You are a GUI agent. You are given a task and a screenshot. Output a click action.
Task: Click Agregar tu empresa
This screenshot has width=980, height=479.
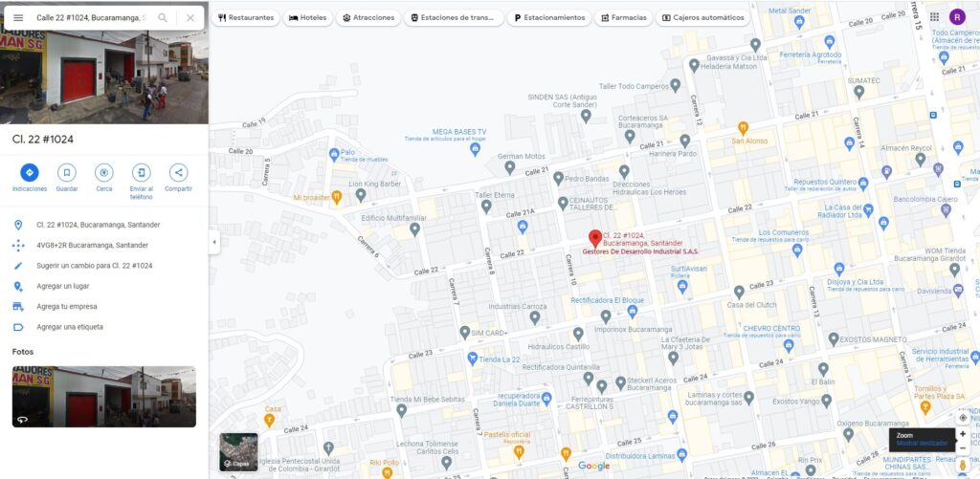coord(103,307)
